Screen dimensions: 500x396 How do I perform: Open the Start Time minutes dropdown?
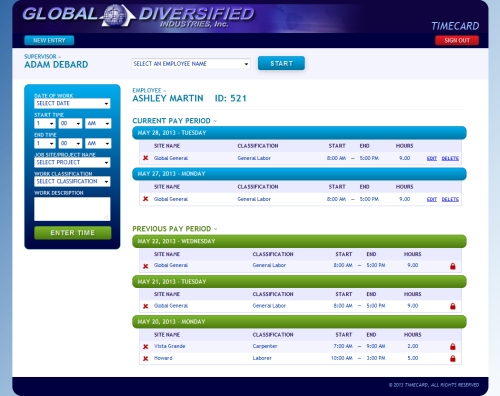tap(70, 123)
